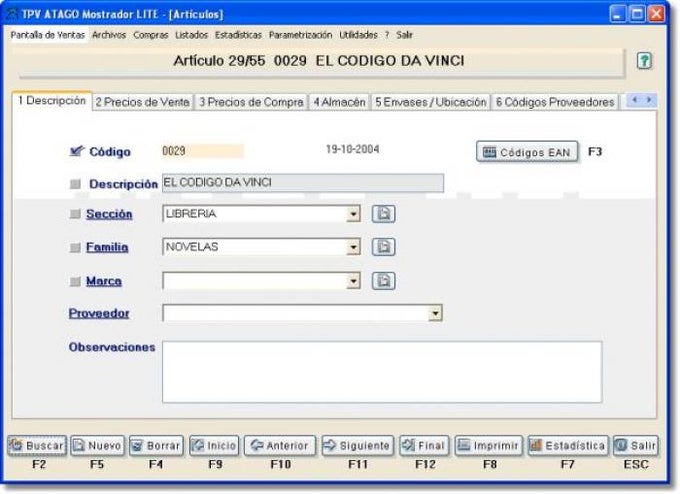
Task: Expand the Sección dropdown showing LIBRERIA
Action: 353,214
